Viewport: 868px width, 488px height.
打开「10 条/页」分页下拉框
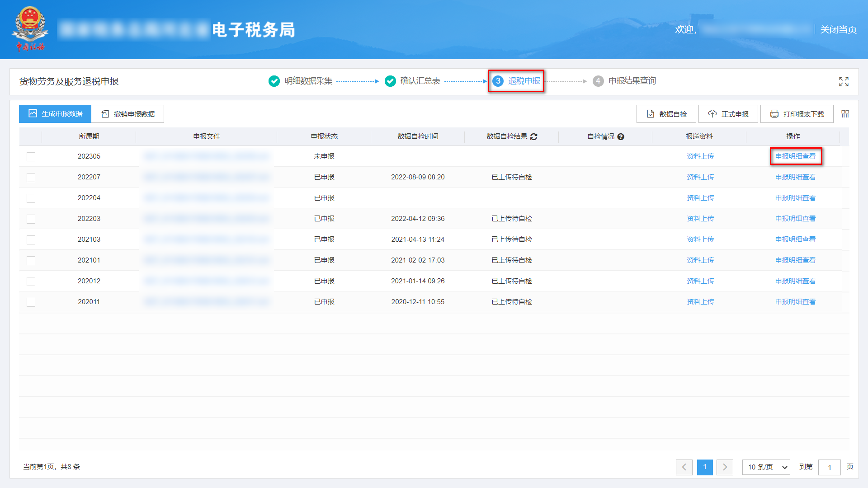point(766,467)
